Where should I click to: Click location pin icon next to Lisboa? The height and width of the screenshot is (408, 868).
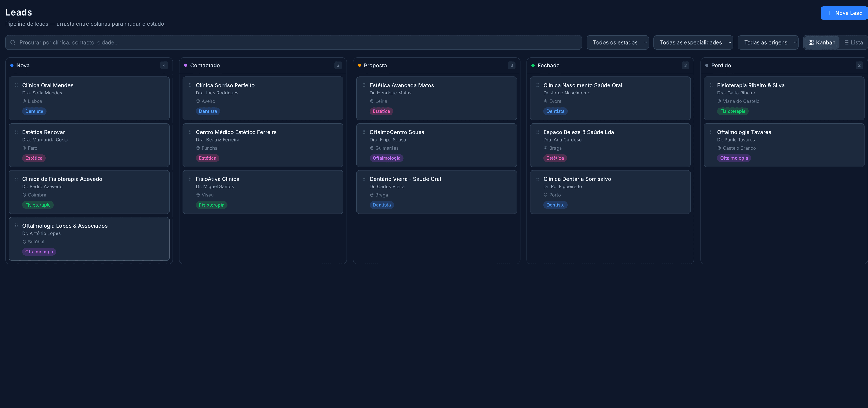(24, 101)
